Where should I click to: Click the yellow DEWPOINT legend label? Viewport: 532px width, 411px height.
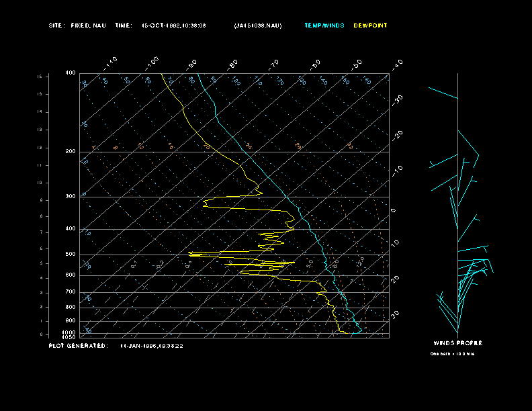coord(370,26)
